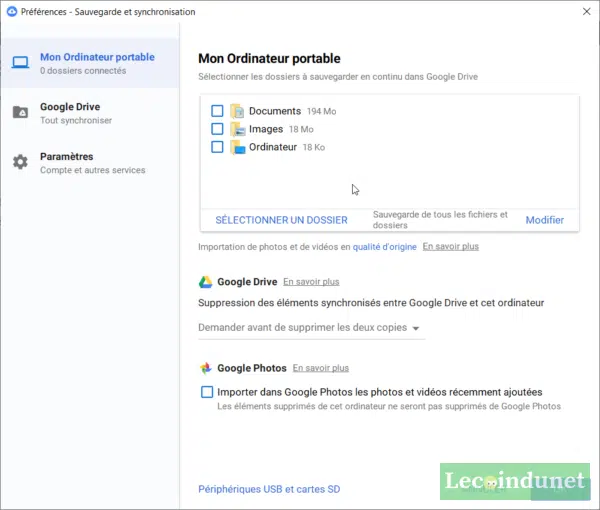The image size is (600, 510).
Task: Click the Documents folder name
Action: 275,111
